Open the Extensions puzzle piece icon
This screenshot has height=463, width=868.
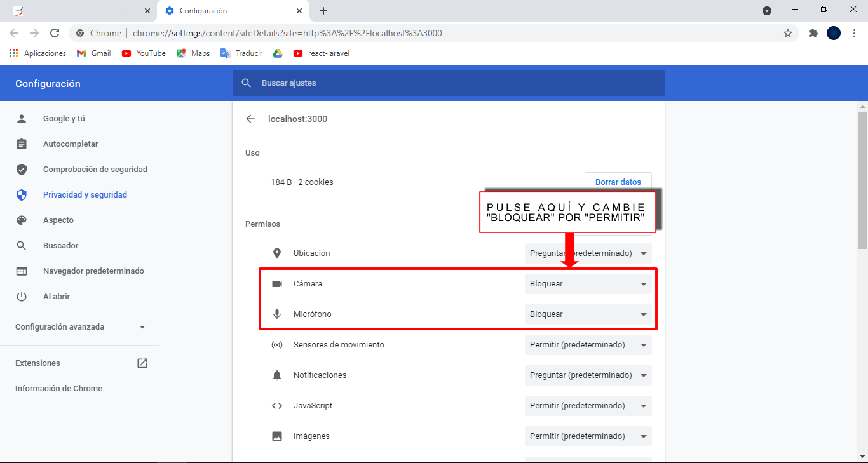[x=813, y=33]
